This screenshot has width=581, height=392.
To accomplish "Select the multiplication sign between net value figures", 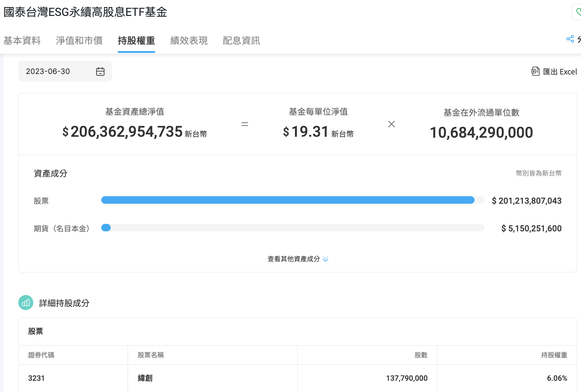I will click(392, 125).
